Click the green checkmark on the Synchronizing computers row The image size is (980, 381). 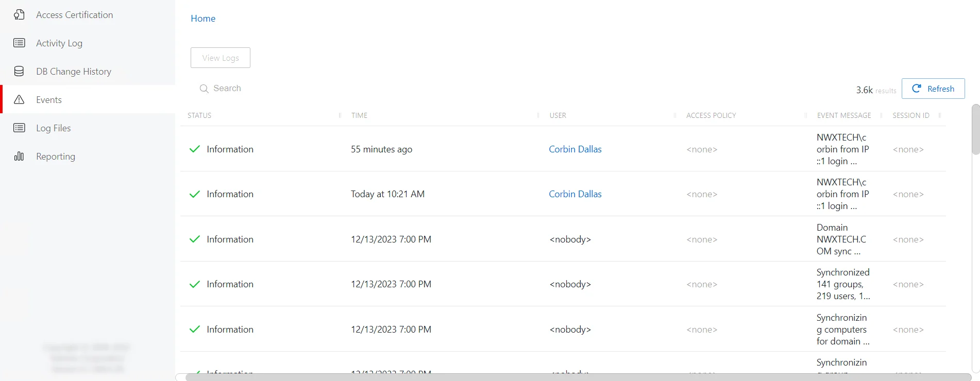click(195, 330)
